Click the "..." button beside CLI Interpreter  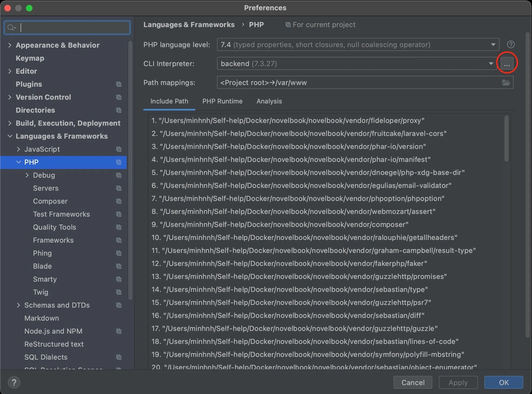507,63
